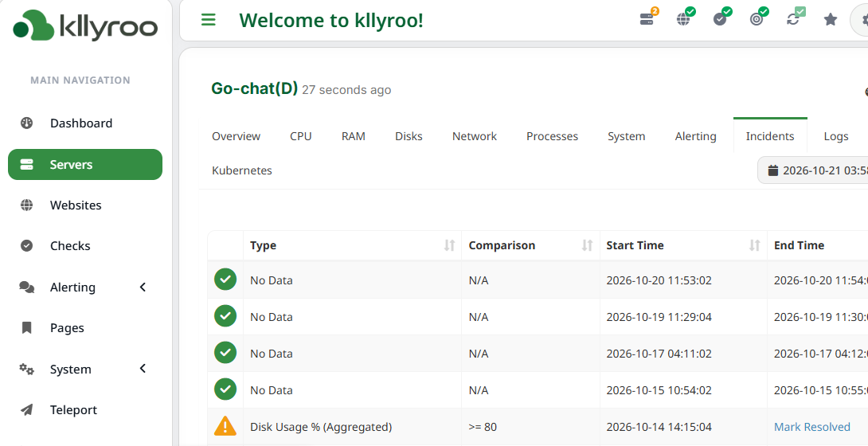Click start time 2026-10-14 14:15:04
The width and height of the screenshot is (868, 446).
tap(659, 427)
